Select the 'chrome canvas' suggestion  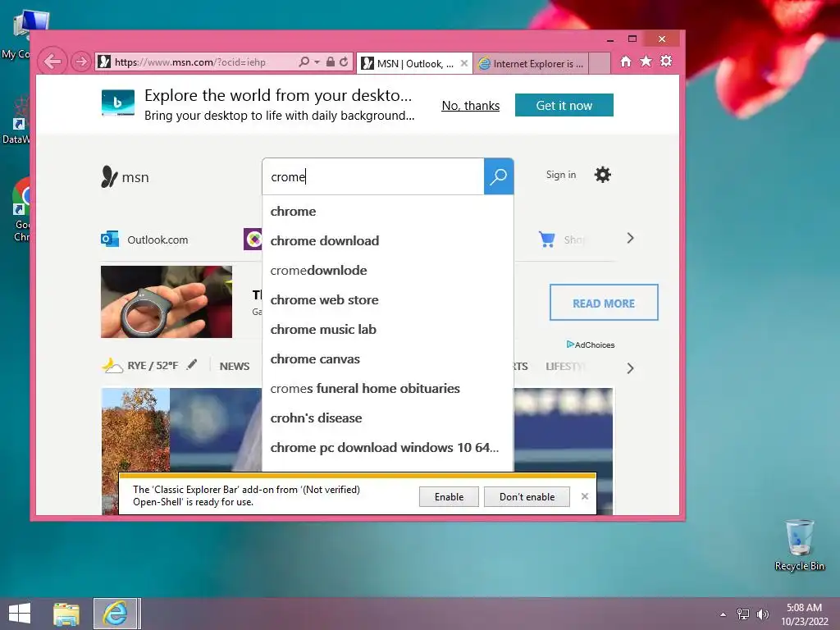click(x=388, y=358)
